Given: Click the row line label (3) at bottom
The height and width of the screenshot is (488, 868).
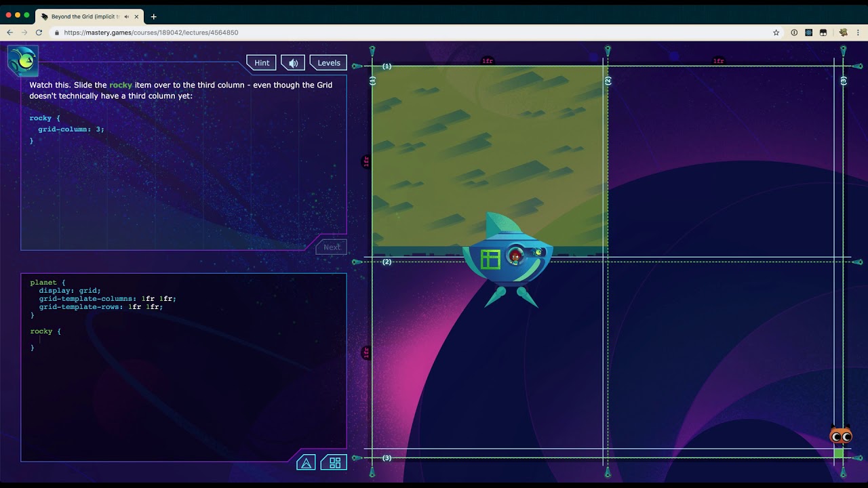Looking at the screenshot, I should coord(387,458).
